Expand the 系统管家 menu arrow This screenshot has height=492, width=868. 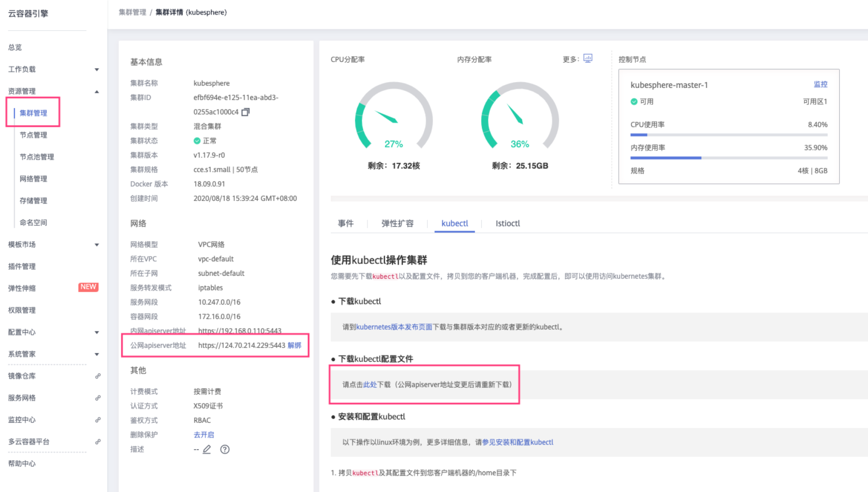click(97, 355)
